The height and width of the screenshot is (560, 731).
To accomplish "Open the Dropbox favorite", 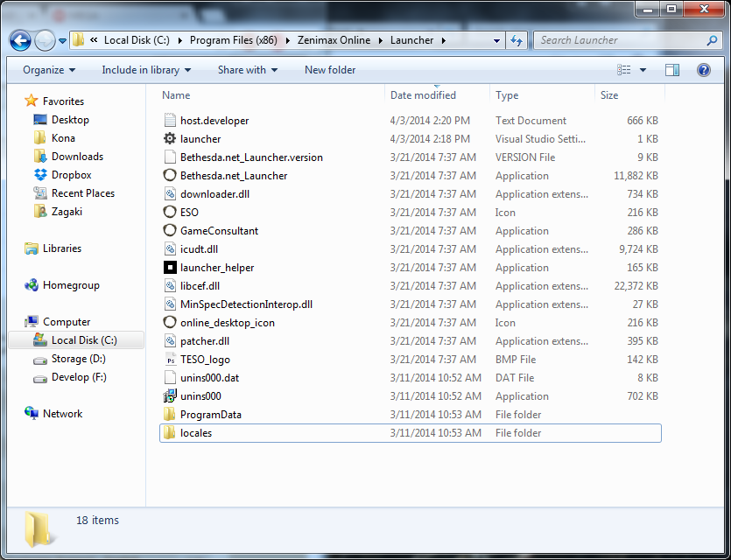I will pos(62,175).
